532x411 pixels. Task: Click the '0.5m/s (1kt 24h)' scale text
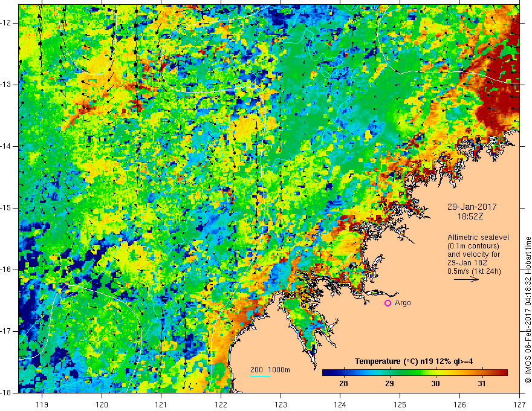(x=474, y=271)
